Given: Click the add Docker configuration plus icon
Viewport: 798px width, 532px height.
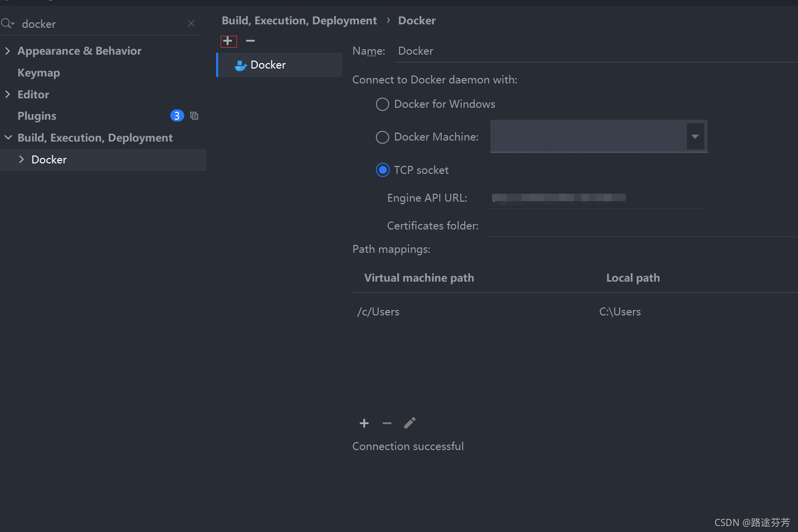Looking at the screenshot, I should click(x=228, y=41).
